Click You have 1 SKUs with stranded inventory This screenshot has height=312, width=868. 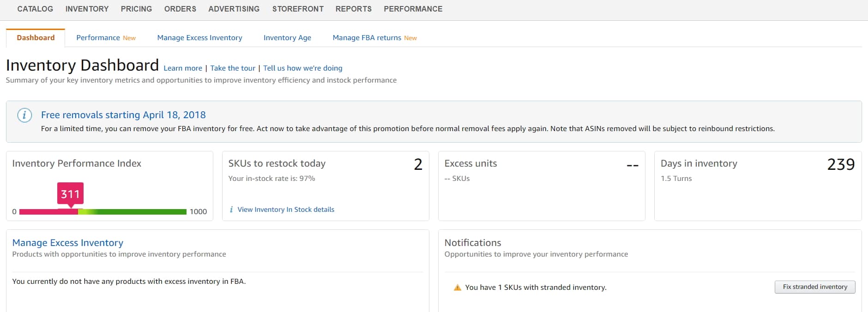(536, 288)
